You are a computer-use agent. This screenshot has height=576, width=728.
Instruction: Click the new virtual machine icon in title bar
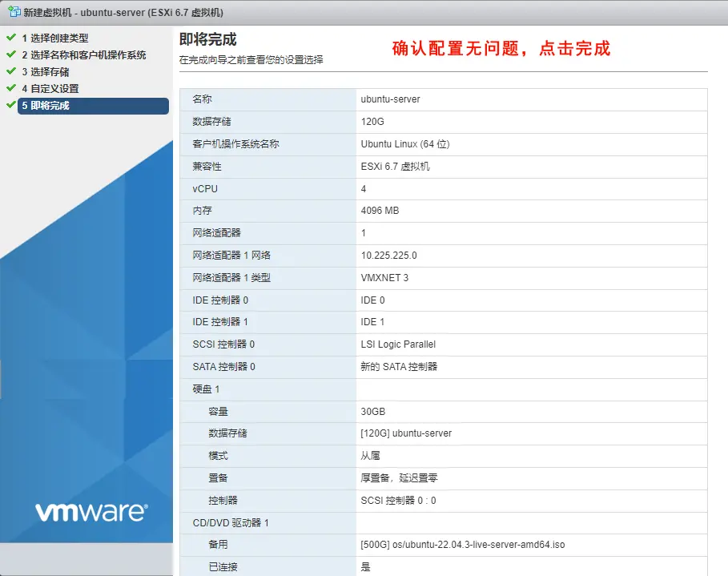[x=14, y=11]
